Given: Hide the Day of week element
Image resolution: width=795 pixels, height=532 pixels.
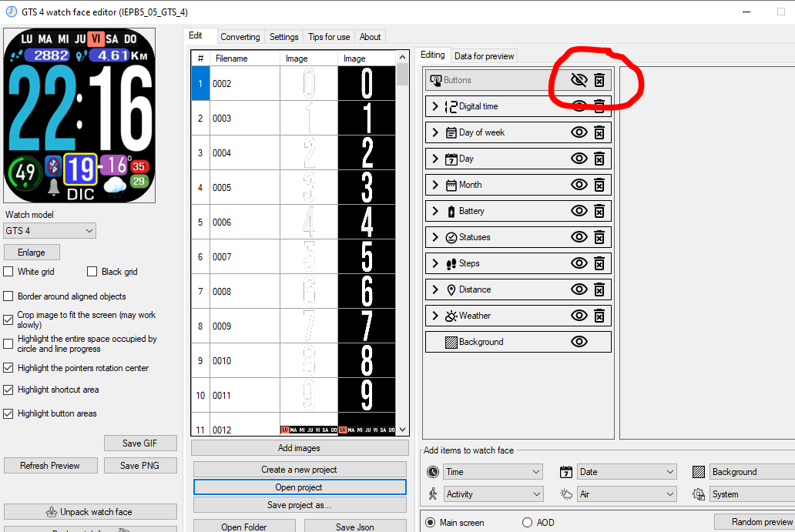Looking at the screenshot, I should click(579, 132).
